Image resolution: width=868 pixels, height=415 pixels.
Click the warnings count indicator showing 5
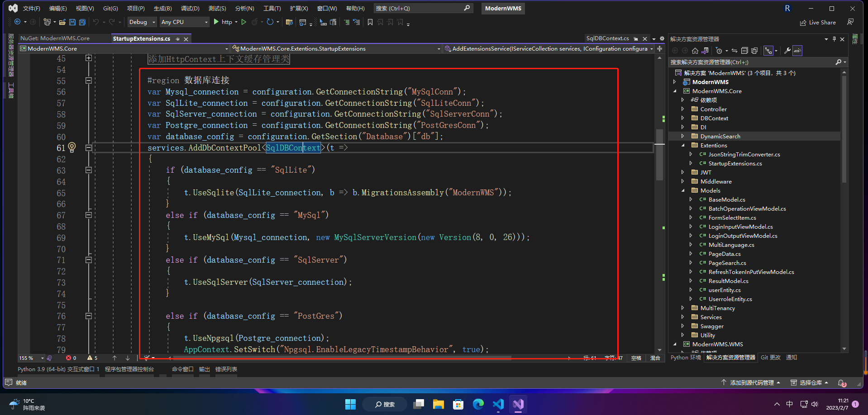[x=92, y=358]
